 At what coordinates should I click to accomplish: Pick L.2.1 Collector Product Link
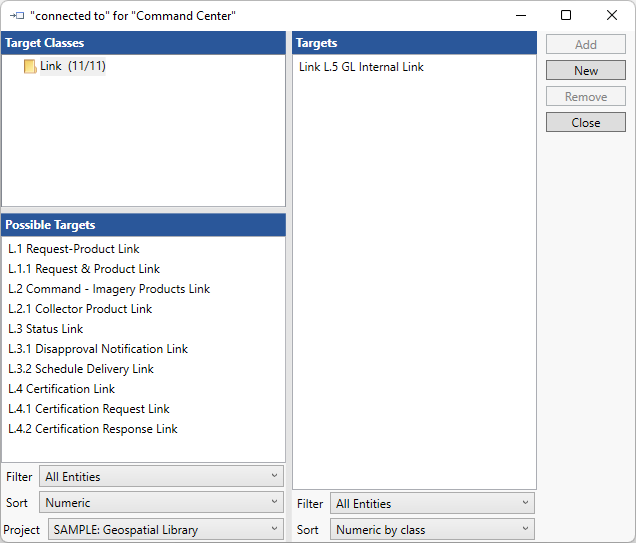[x=80, y=309]
